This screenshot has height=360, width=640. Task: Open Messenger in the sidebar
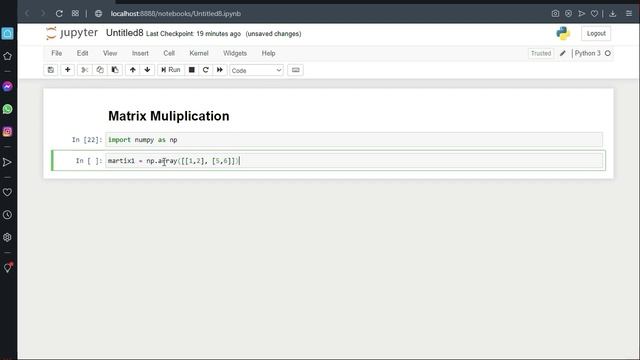pyautogui.click(x=7, y=87)
